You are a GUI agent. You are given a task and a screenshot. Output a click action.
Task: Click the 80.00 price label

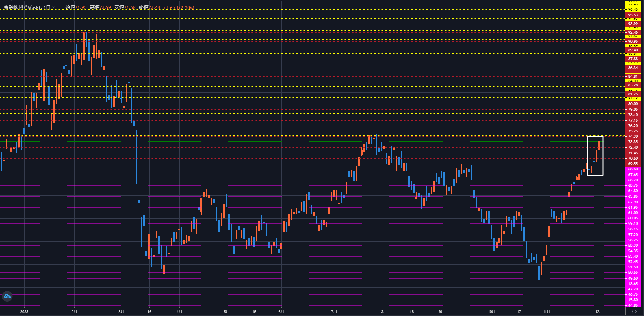[633, 104]
